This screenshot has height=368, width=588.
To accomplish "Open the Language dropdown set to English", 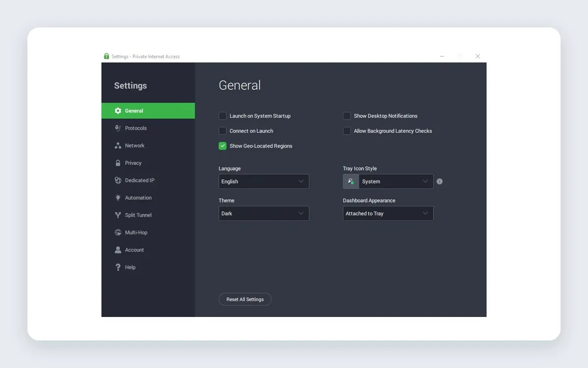I will (x=264, y=182).
